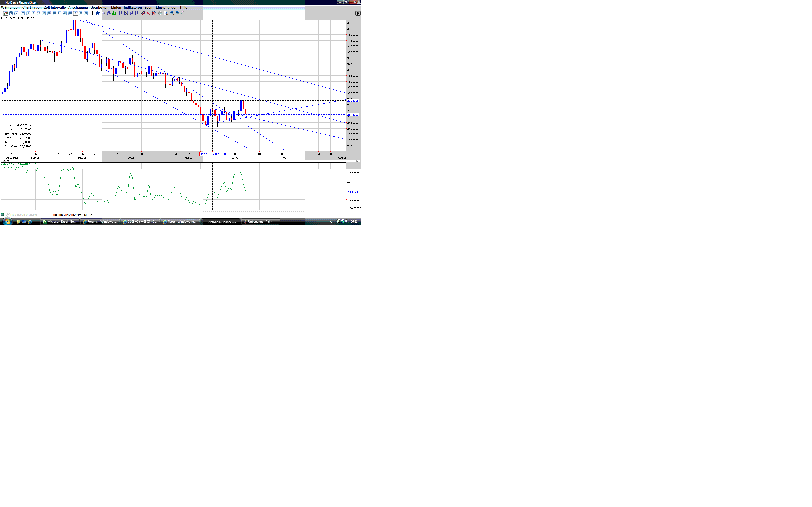812x507 pixels.
Task: Toggle the 15 minute interval button
Action: pyautogui.click(x=44, y=13)
